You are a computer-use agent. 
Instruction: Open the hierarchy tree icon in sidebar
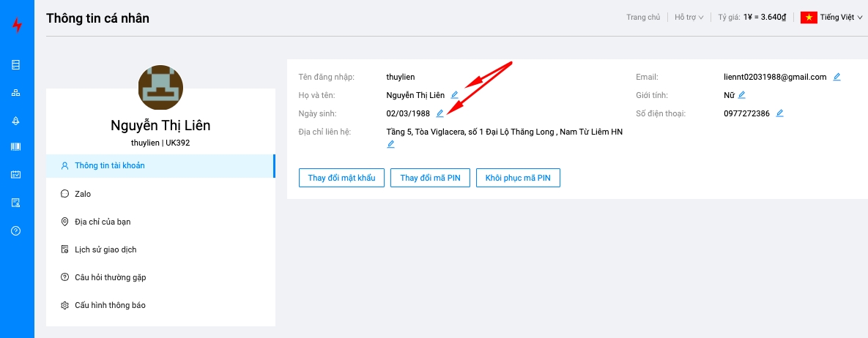click(16, 93)
